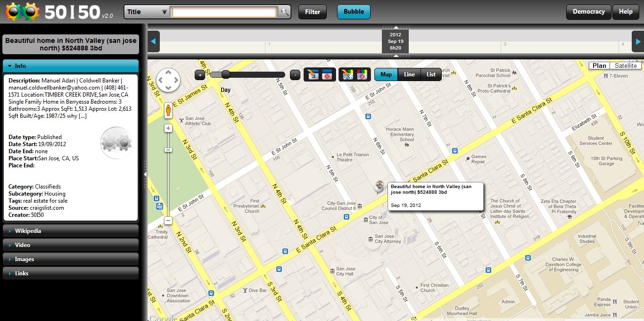Advance timeline with right arrow
644x321 pixels.
pos(637,41)
